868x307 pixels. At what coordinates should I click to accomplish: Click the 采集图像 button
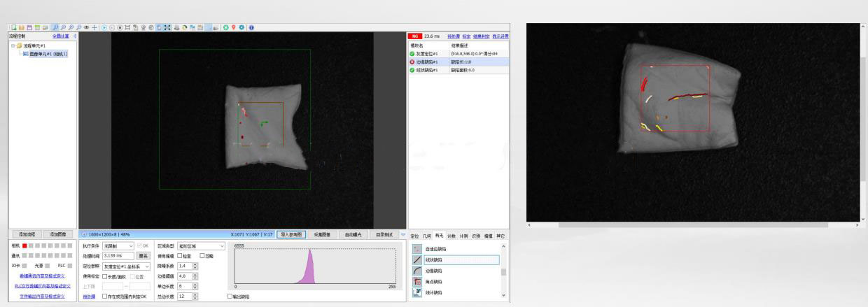[323, 234]
